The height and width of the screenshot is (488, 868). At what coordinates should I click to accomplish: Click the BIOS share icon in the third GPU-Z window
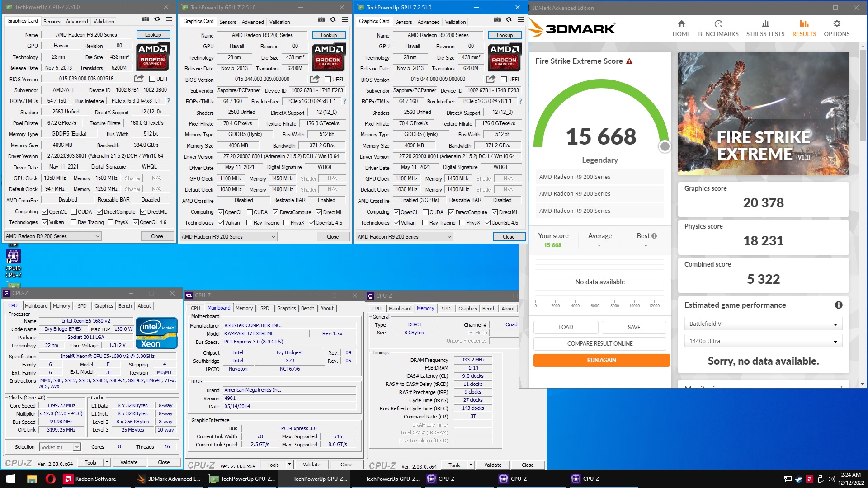coord(491,79)
